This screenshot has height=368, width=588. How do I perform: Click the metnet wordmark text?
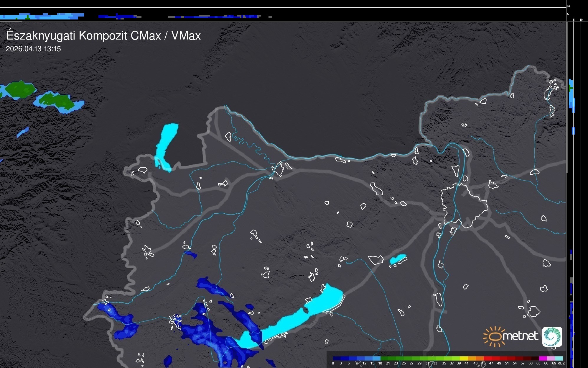[x=520, y=336]
